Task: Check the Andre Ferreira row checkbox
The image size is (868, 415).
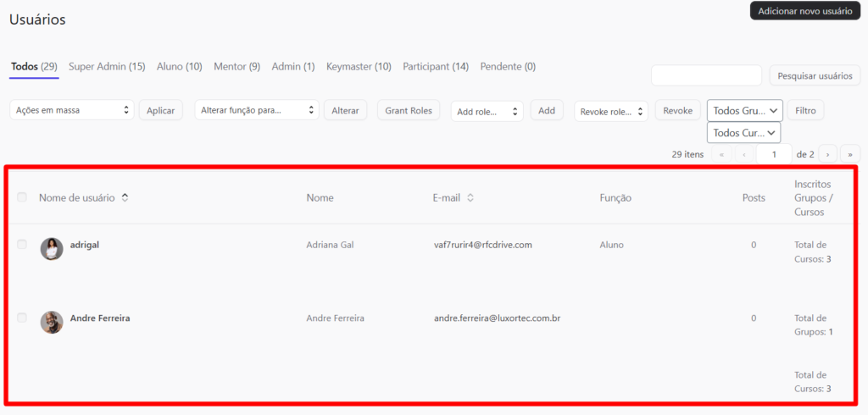Action: pos(22,318)
